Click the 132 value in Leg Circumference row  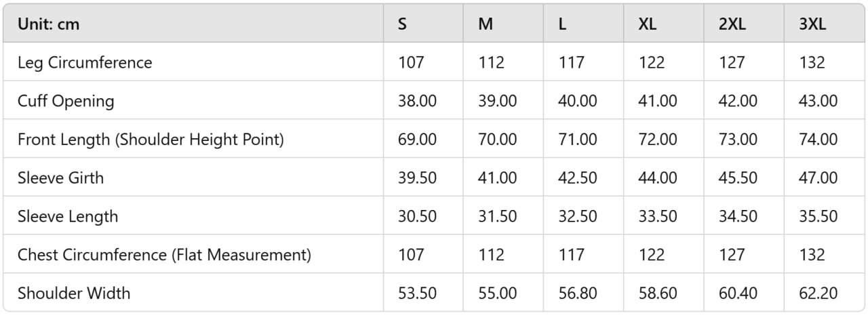(x=812, y=63)
